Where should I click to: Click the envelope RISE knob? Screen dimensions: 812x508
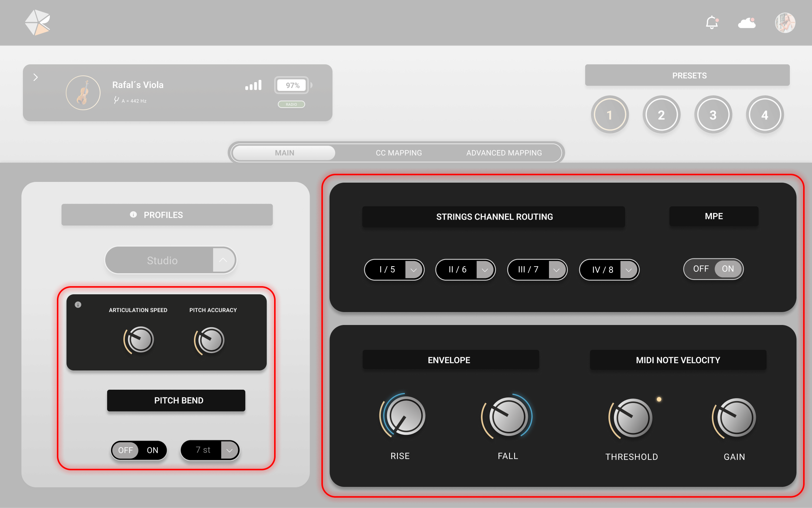(x=405, y=416)
